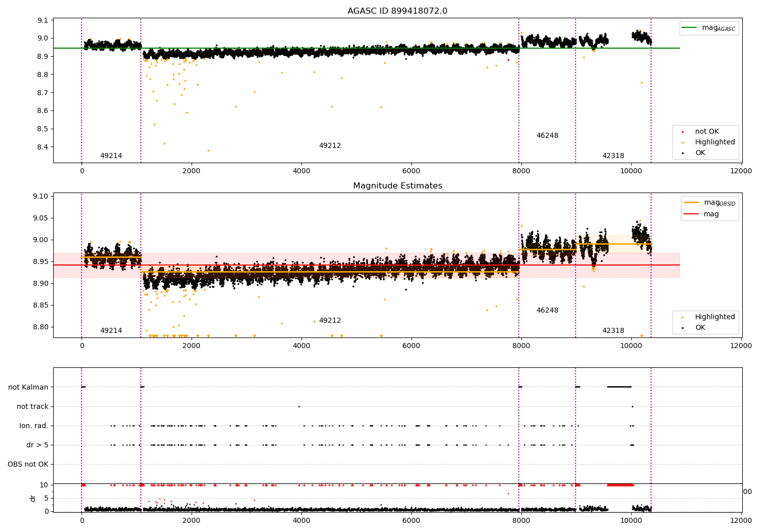Click the AGASC ID 899418072.0 title

click(x=397, y=11)
